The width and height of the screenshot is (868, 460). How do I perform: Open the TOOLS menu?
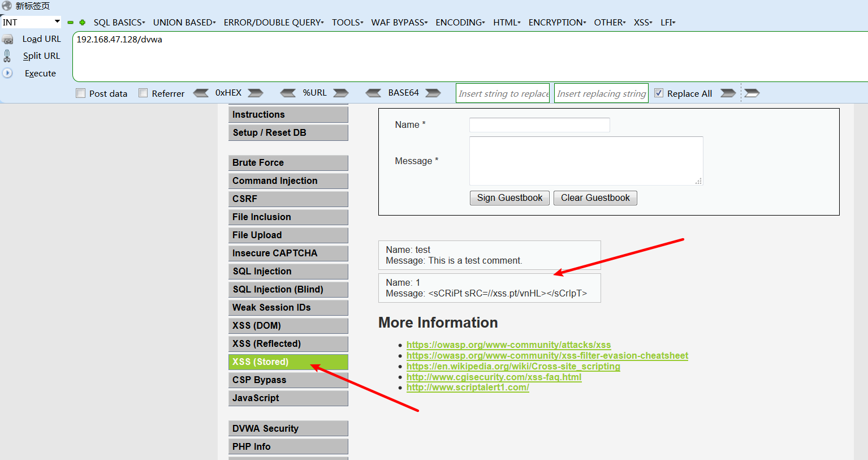(348, 23)
